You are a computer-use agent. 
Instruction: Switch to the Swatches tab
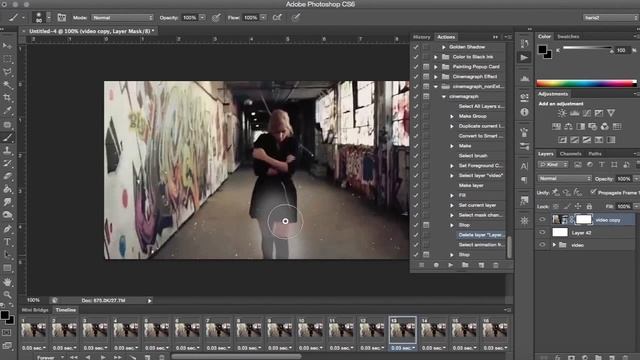(x=568, y=36)
